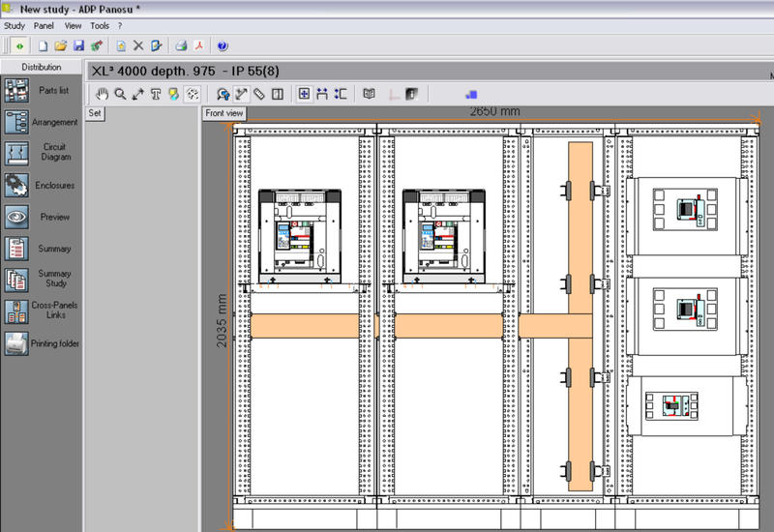Open the Panel menu
The image size is (774, 532).
click(44, 25)
